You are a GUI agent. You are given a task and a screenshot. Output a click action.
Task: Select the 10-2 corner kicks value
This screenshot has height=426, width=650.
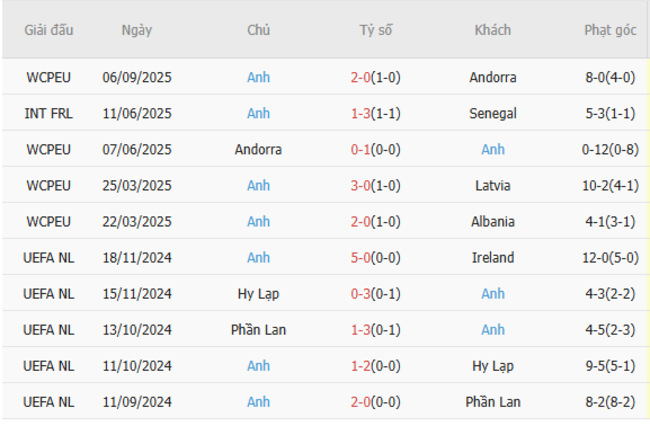(609, 185)
